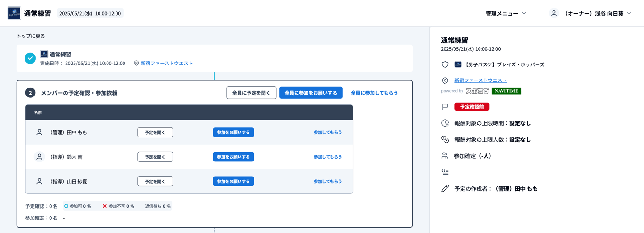
Task: Click the person icon in the 鈴木 南 row
Action: [x=40, y=157]
